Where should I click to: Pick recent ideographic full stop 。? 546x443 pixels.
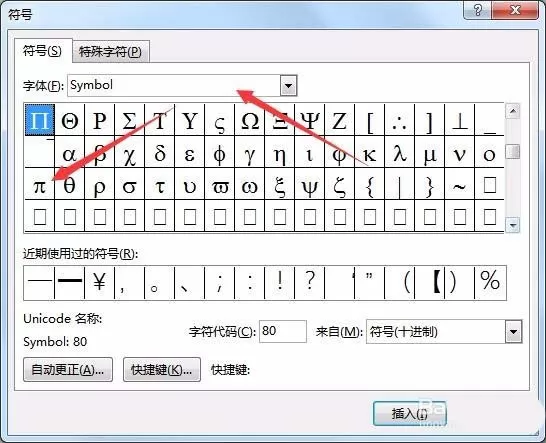[159, 282]
